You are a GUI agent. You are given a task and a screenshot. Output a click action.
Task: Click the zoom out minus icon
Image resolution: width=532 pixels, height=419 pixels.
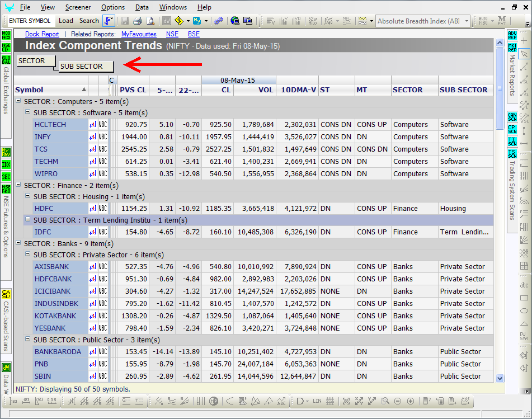click(398, 401)
